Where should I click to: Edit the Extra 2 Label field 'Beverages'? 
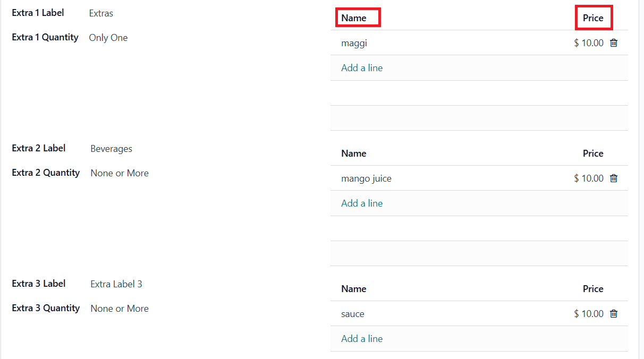[112, 149]
